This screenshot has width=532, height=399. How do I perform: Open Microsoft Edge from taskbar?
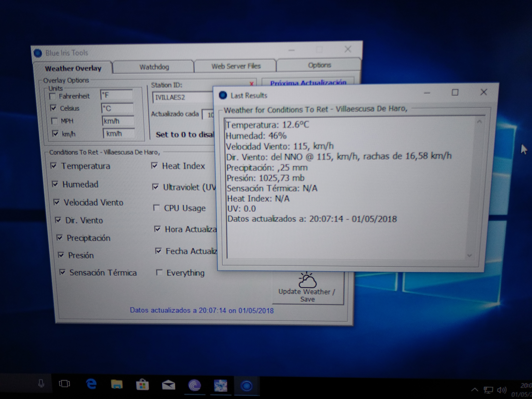(91, 384)
